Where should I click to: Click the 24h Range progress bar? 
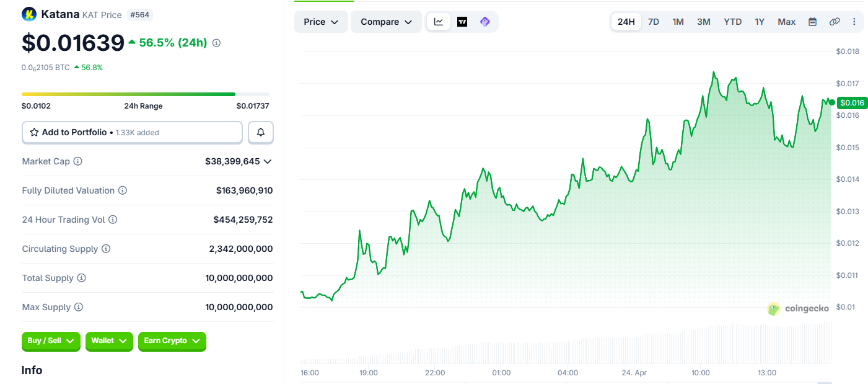[x=145, y=94]
